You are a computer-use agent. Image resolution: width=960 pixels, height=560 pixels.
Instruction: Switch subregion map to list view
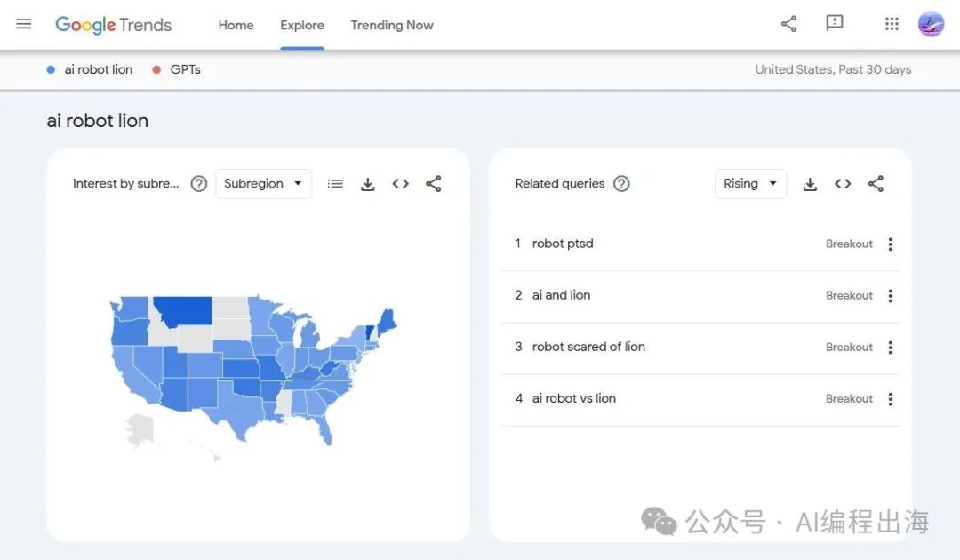335,184
